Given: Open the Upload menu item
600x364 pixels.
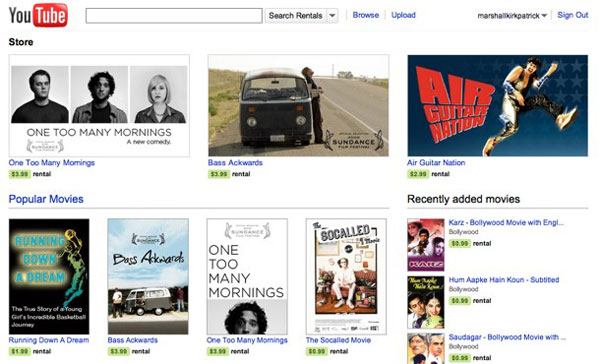Looking at the screenshot, I should [x=403, y=15].
